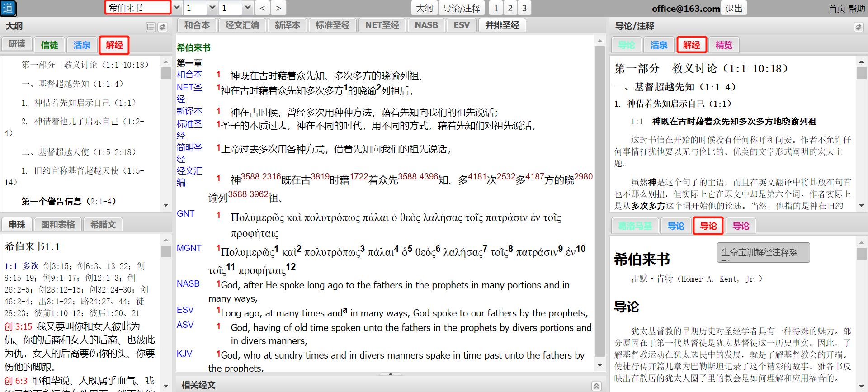
Task: Toggle the 大纲 view button in top bar
Action: coord(424,8)
